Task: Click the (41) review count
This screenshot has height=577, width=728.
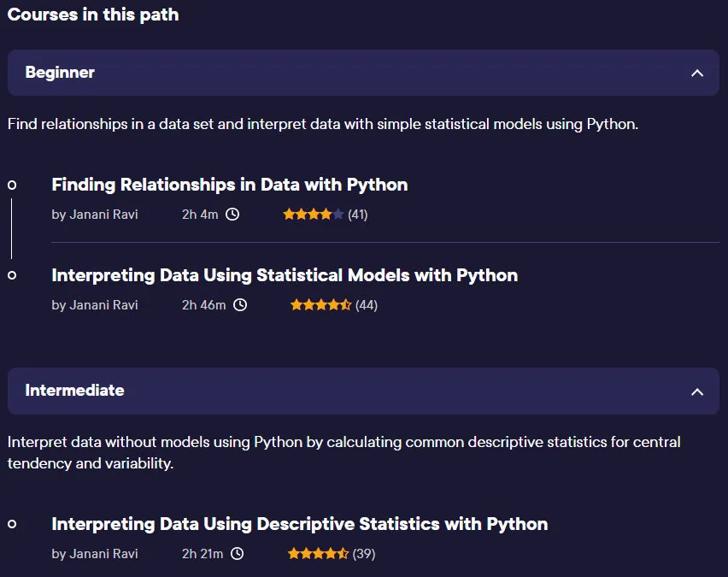Action: (357, 215)
